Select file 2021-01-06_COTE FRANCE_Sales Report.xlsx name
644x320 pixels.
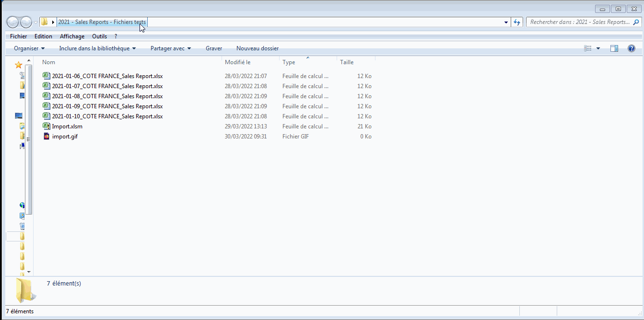[x=107, y=76]
